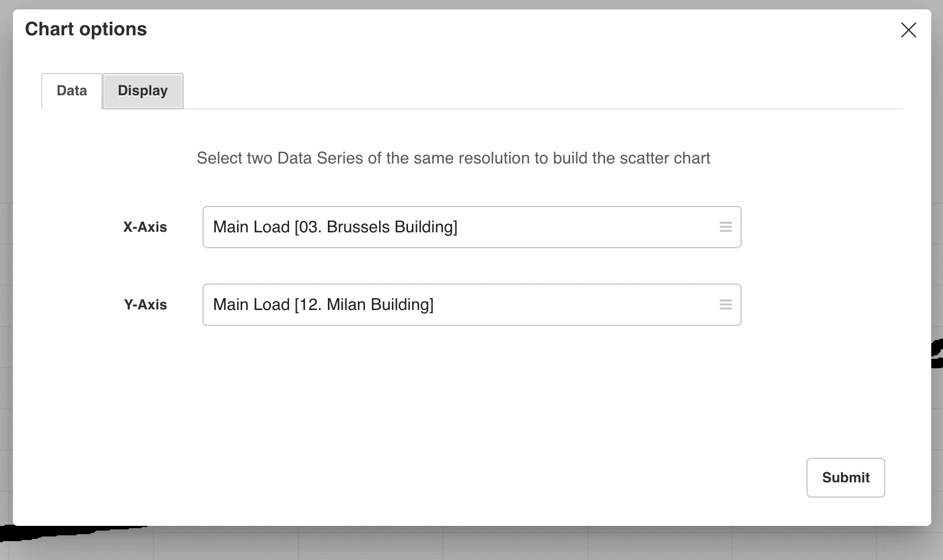The image size is (943, 560).
Task: Open the Y-Axis list menu icon
Action: (725, 305)
